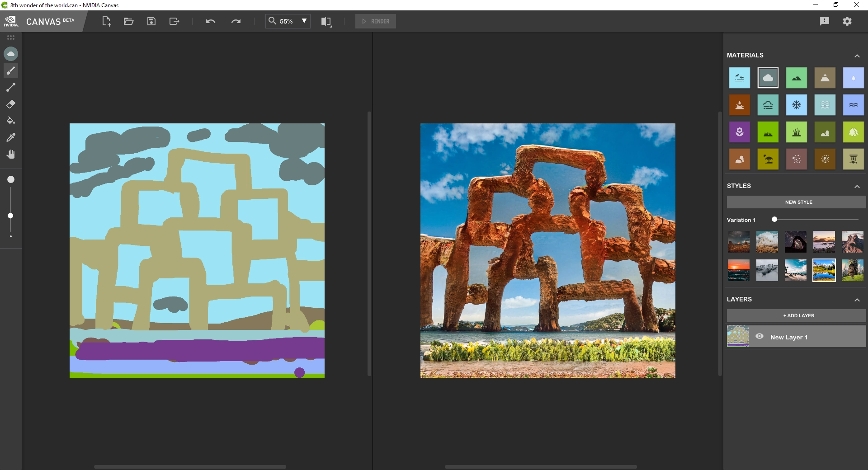Click the brush size slider lower handle
The image size is (868, 470).
10,216
